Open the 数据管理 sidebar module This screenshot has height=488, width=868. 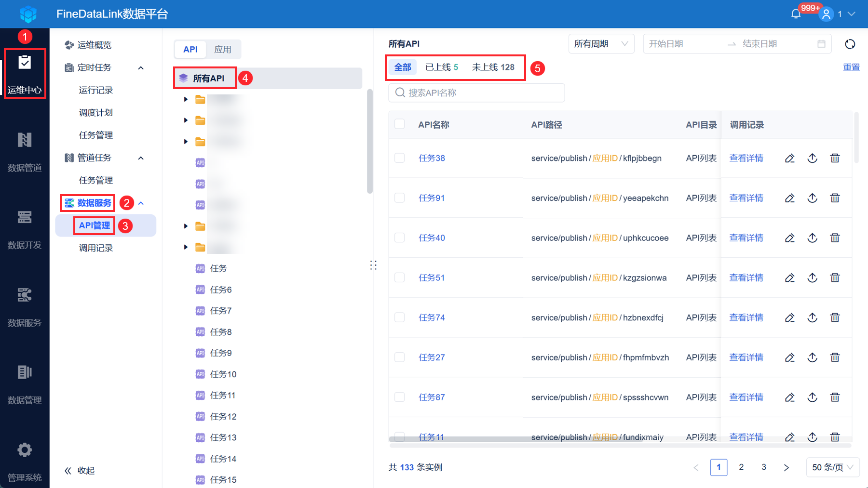point(25,384)
